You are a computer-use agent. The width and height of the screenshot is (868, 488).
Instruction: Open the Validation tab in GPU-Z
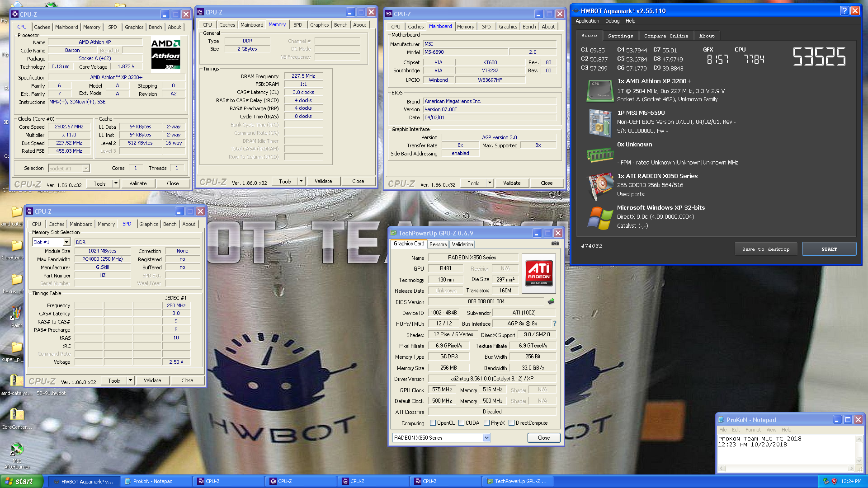click(462, 244)
